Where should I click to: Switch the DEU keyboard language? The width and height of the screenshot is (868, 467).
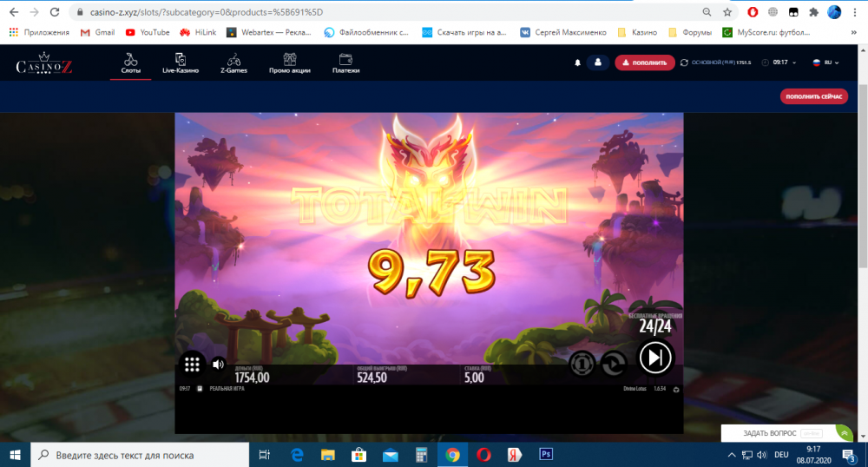[781, 455]
